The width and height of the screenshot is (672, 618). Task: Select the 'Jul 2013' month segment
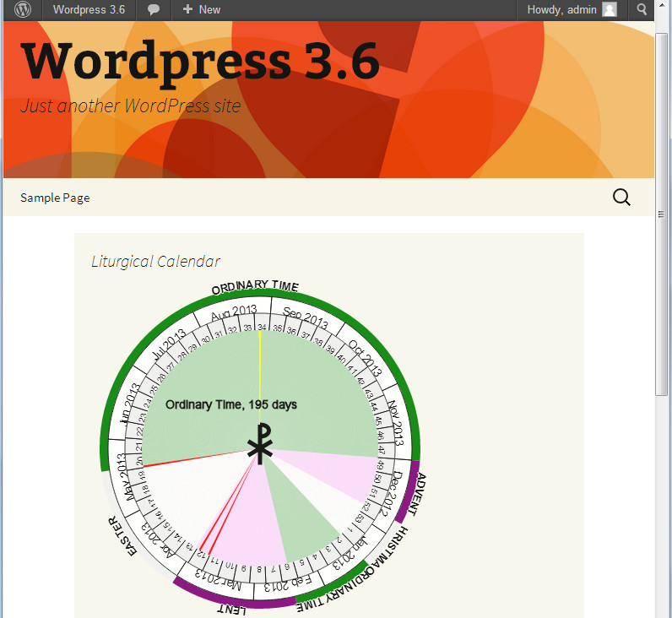(x=170, y=345)
